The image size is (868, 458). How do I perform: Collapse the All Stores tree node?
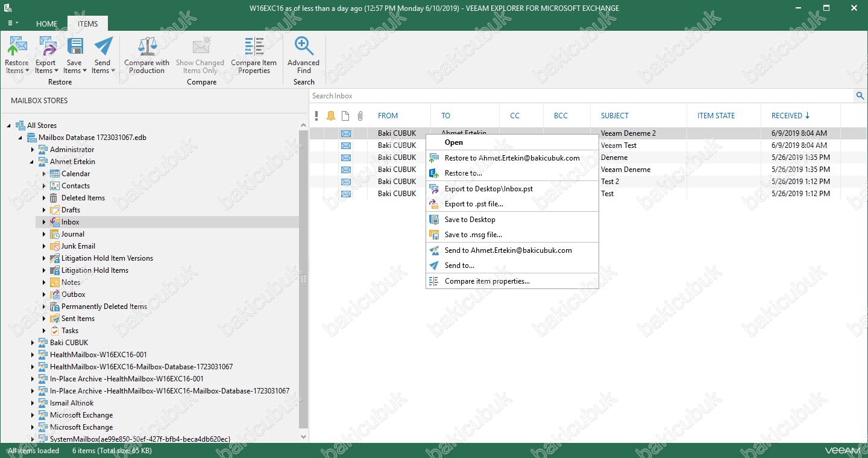pos(9,126)
